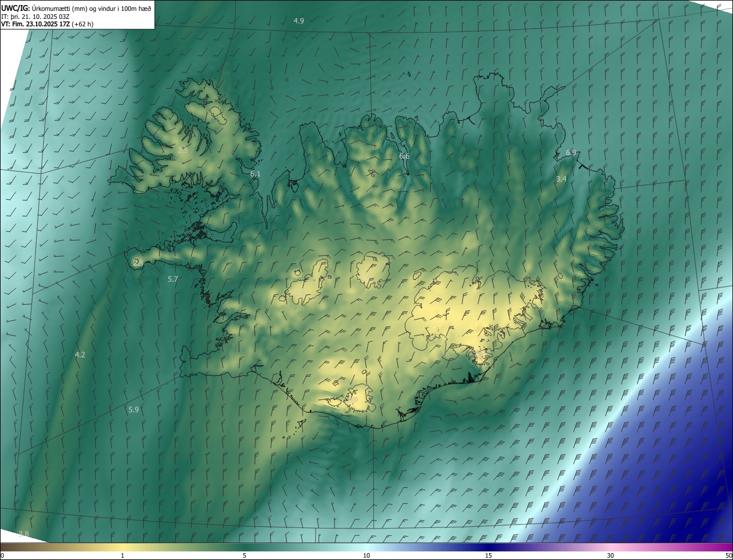This screenshot has width=733, height=560.
Task: Click the colour scale tick label "1"
Action: pyautogui.click(x=123, y=555)
